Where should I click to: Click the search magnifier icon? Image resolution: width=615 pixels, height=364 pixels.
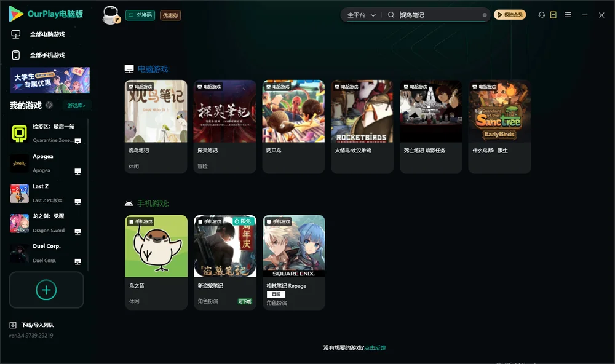tap(391, 15)
